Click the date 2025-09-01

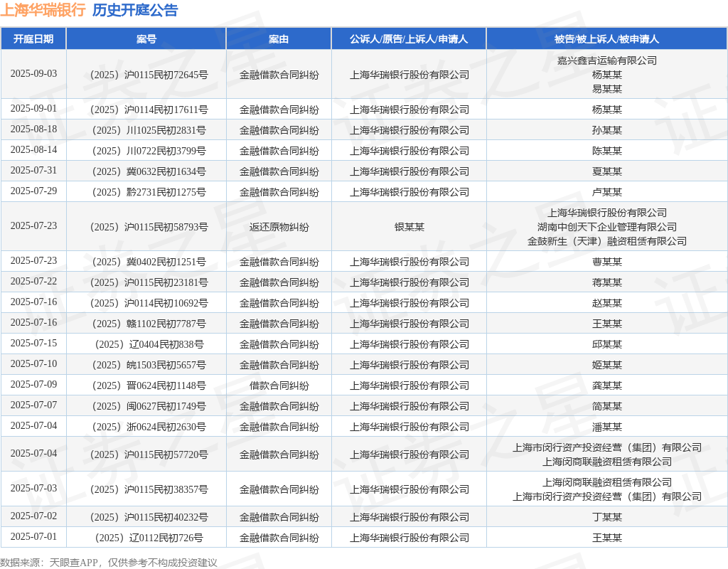[33, 108]
